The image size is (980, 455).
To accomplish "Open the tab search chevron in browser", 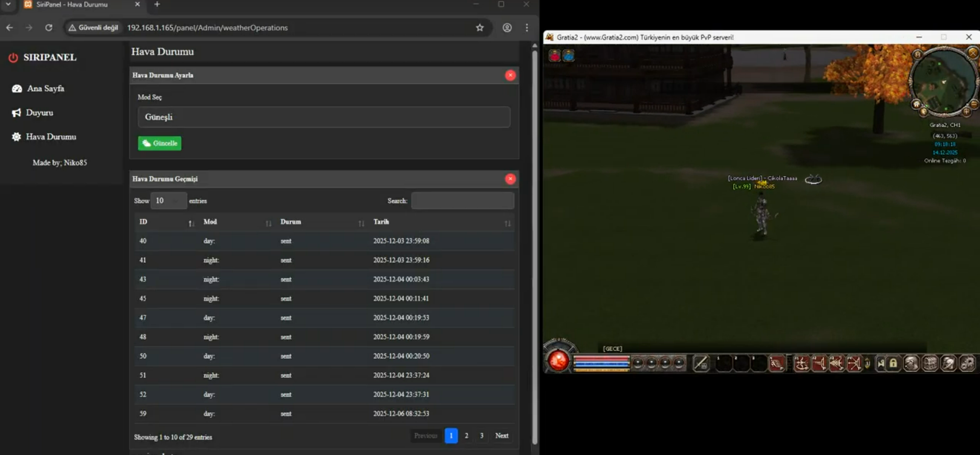I will tap(8, 5).
